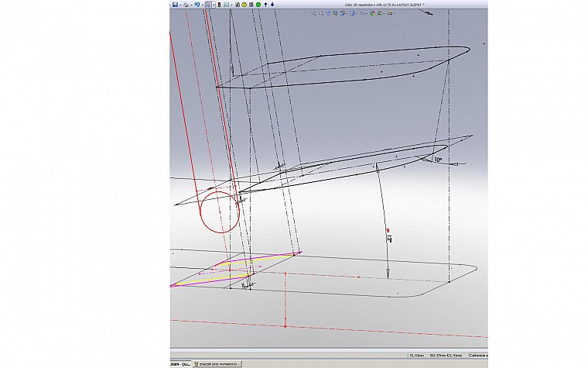Click the View Settings icon
Screen dimensions: 588x368
point(390,13)
